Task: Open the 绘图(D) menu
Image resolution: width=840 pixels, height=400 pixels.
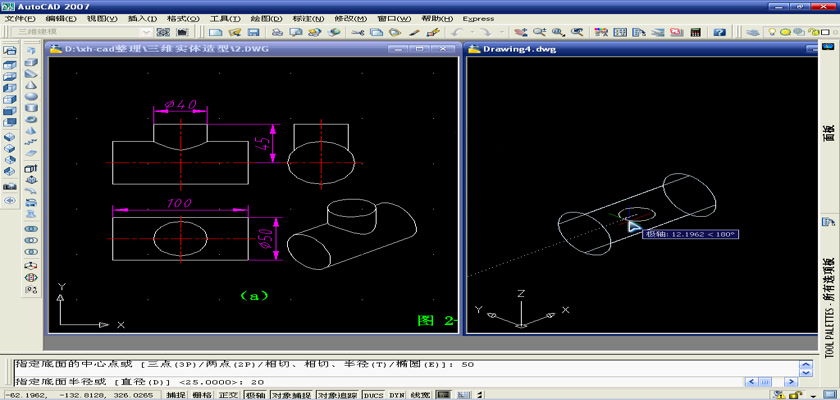Action: click(x=267, y=18)
